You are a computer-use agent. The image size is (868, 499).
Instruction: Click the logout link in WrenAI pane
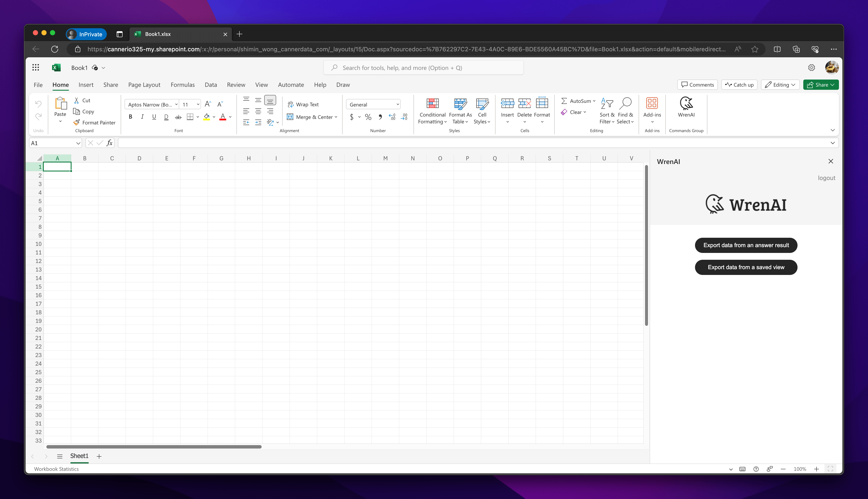pyautogui.click(x=826, y=178)
